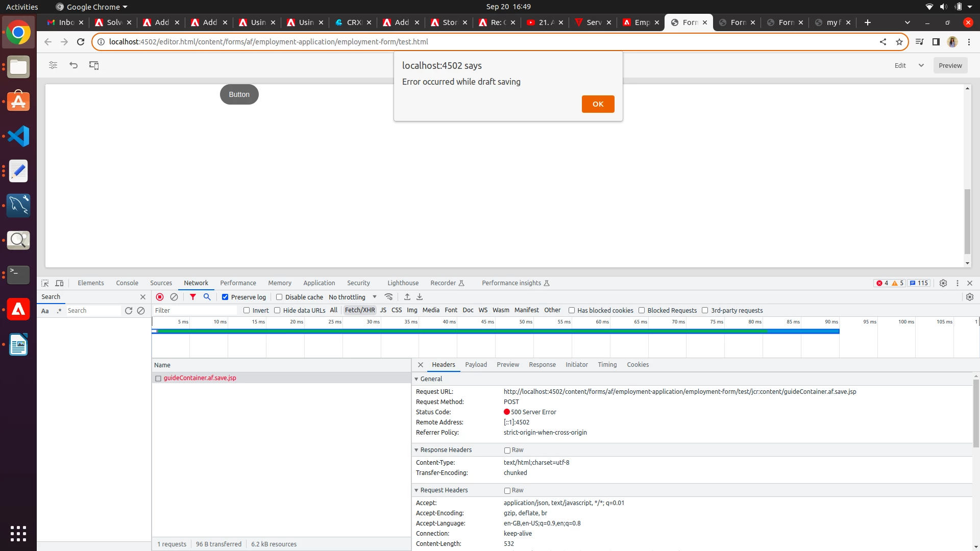The height and width of the screenshot is (551, 980).
Task: Switch to the Console tab
Action: click(127, 283)
